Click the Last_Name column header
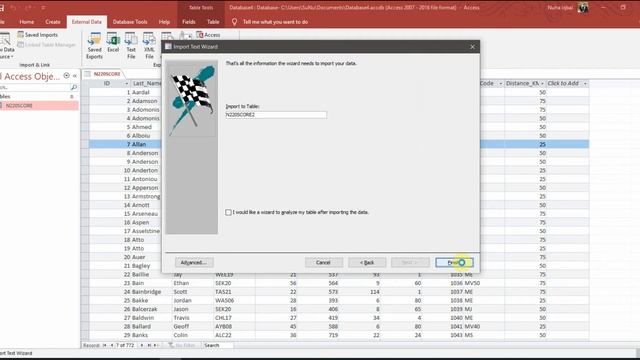 point(146,84)
